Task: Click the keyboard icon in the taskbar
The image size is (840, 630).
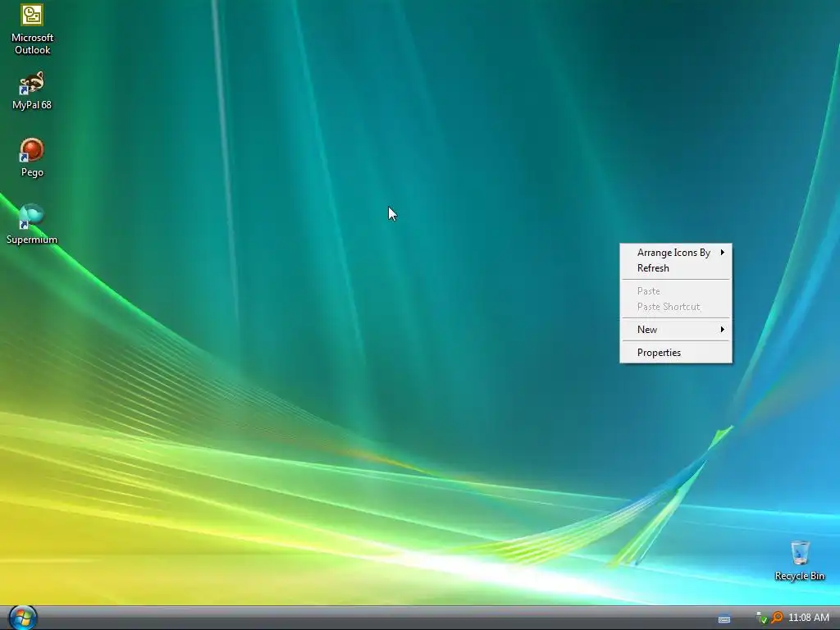Action: 724,619
